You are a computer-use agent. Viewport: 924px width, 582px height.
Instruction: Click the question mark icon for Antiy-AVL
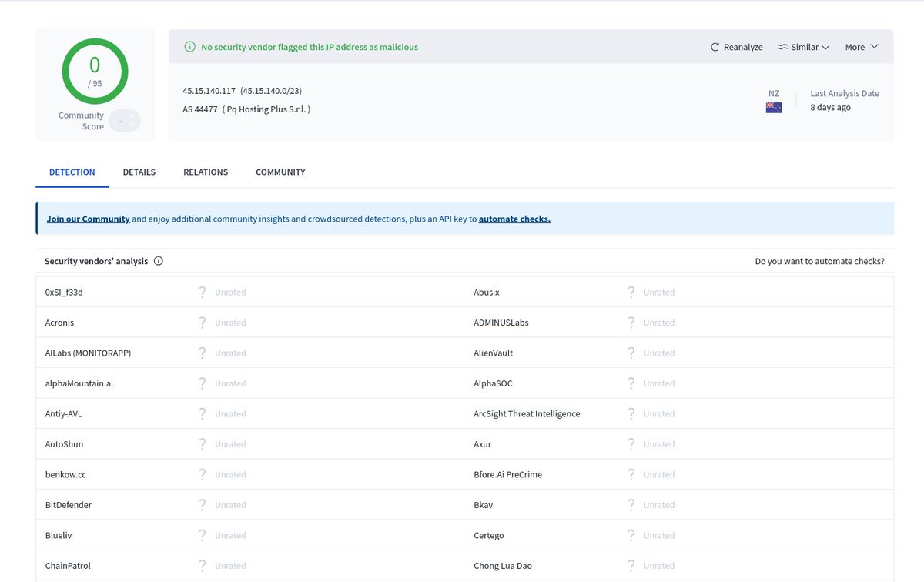click(203, 413)
